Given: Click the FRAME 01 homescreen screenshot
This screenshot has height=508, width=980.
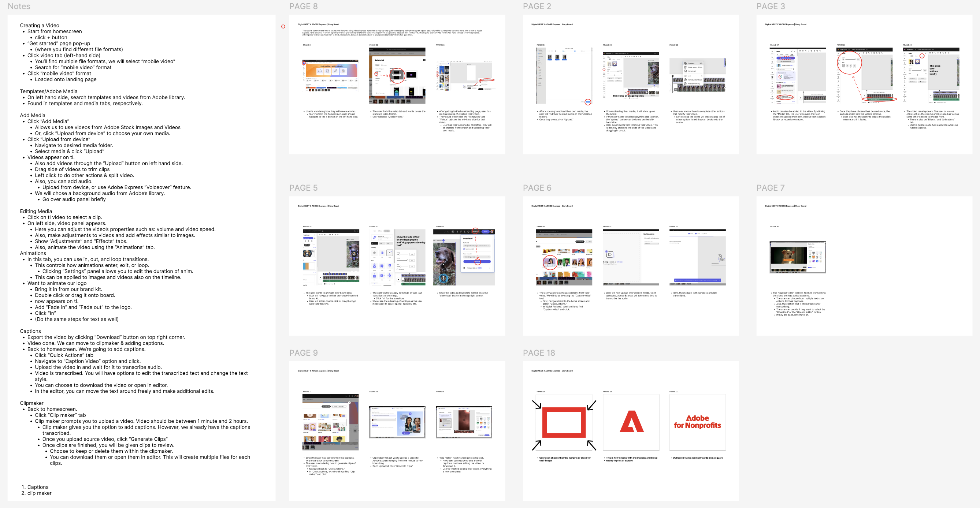Looking at the screenshot, I should (x=330, y=75).
